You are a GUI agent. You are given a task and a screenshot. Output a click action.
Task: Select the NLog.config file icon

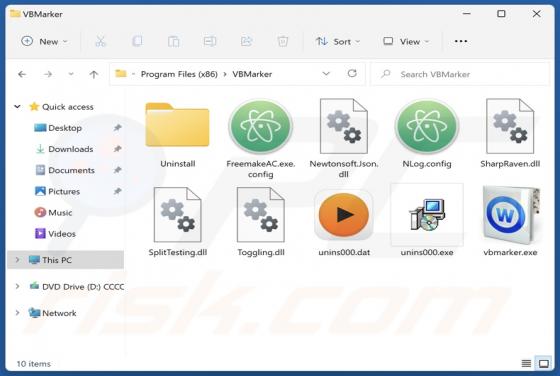click(427, 126)
